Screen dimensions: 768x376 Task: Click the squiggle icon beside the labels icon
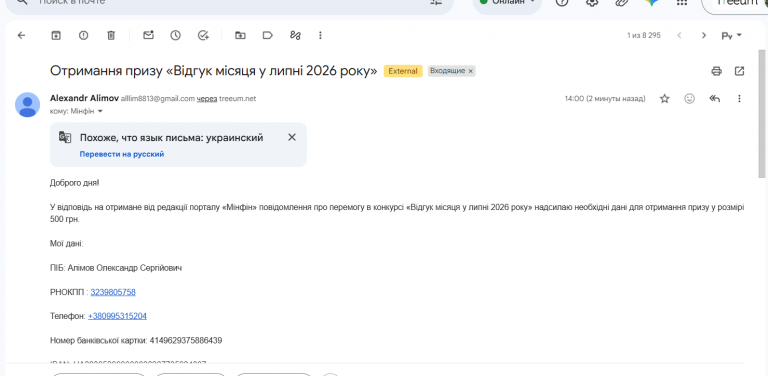pos(295,35)
